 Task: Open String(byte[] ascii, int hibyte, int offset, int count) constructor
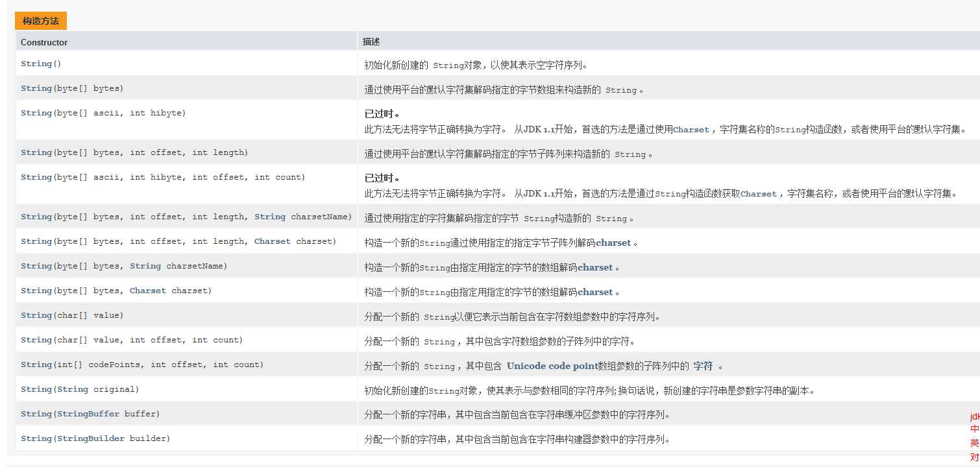(36, 177)
